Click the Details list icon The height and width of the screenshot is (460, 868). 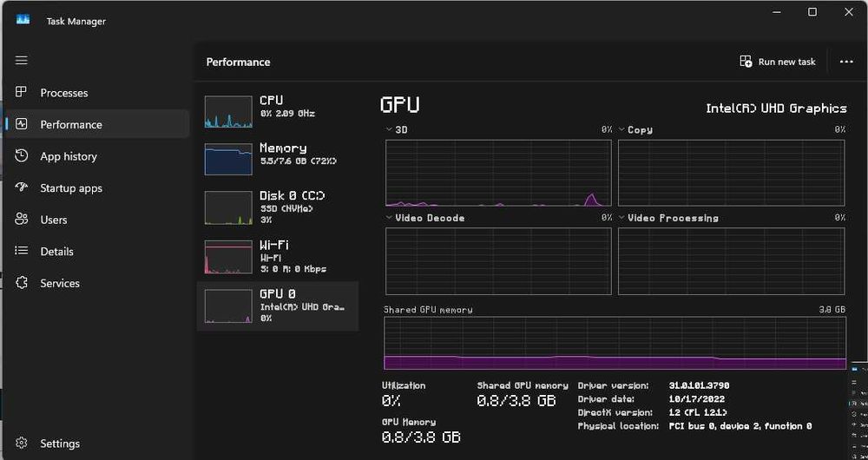21,251
